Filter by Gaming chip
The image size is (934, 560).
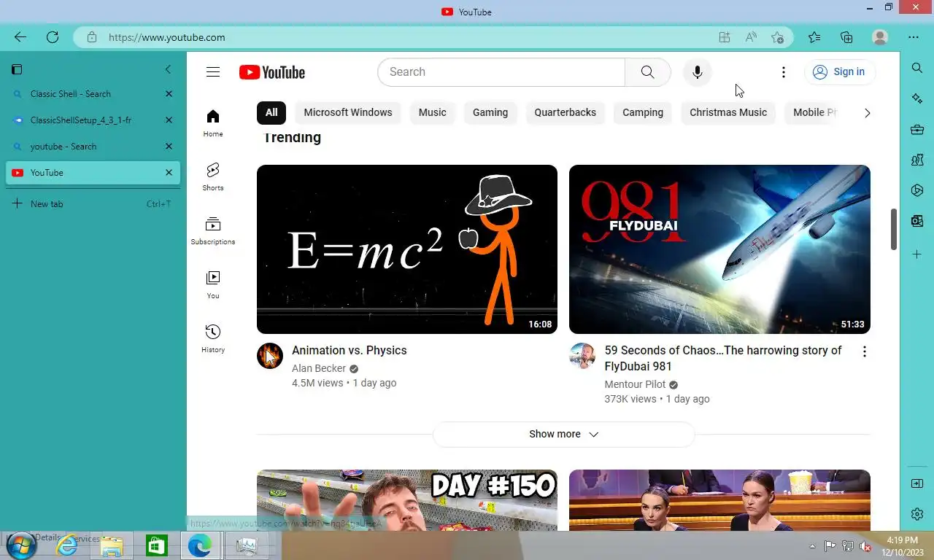click(x=490, y=112)
